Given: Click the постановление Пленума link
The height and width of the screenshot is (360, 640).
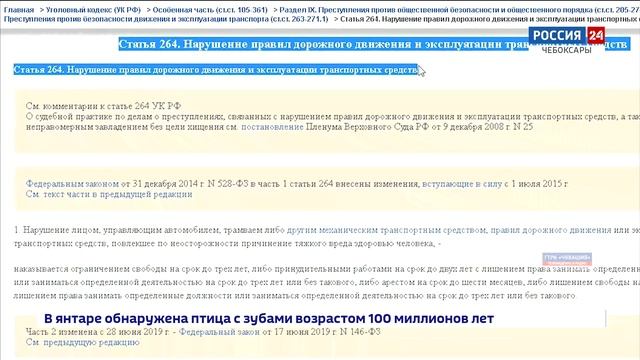Looking at the screenshot, I should 272,127.
